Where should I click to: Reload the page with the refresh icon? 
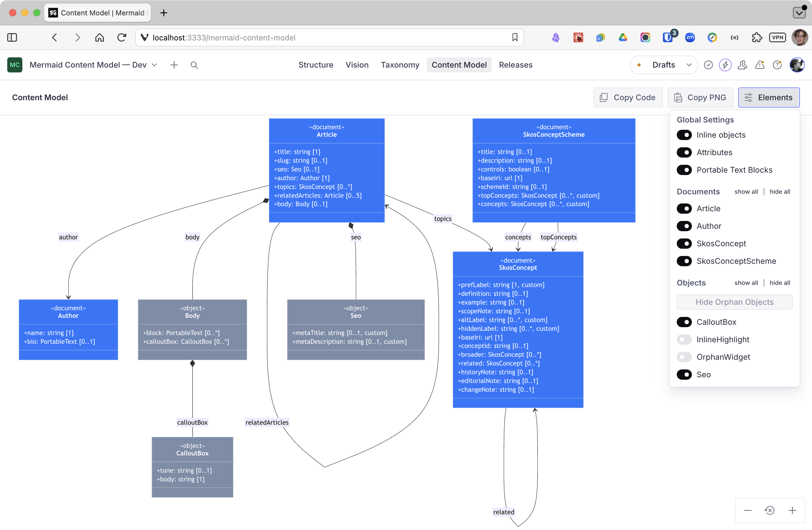122,37
